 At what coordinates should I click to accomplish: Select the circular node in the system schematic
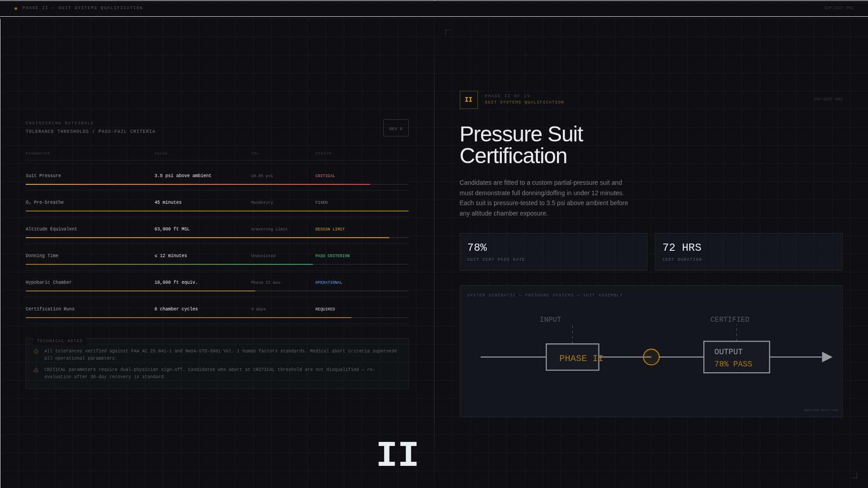(x=651, y=357)
